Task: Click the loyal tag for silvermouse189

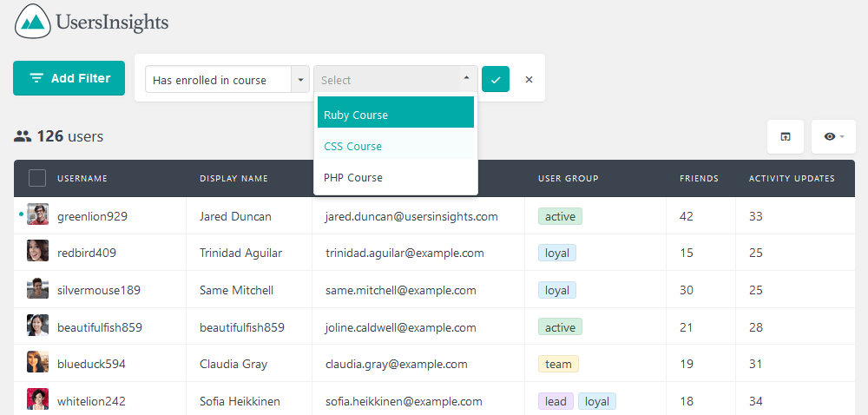Action: 557,290
